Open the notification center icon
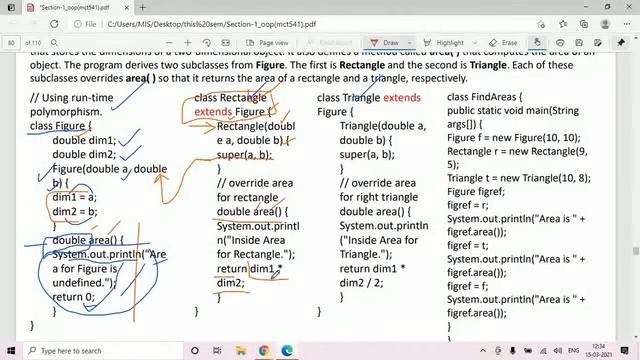Viewport: 640px width, 360px height. (x=624, y=351)
